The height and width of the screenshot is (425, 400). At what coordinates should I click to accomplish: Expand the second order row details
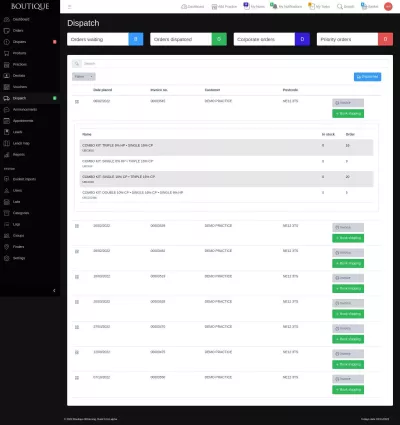click(x=77, y=226)
